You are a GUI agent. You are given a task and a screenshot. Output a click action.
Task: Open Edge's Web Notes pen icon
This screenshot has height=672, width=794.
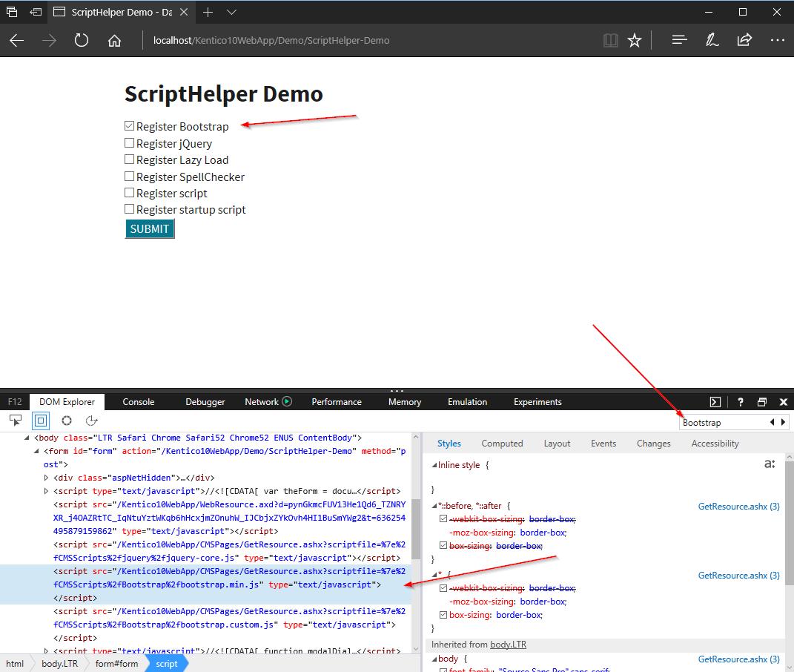click(712, 40)
